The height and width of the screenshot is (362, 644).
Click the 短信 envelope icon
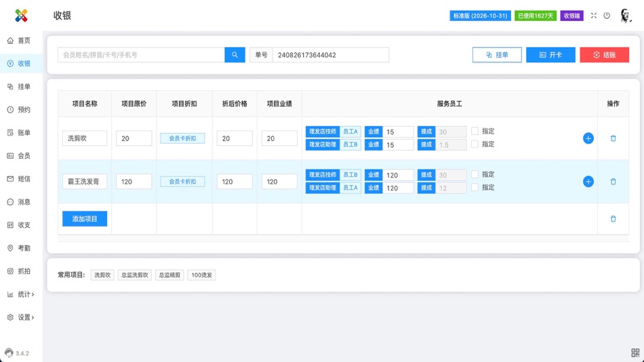click(10, 179)
